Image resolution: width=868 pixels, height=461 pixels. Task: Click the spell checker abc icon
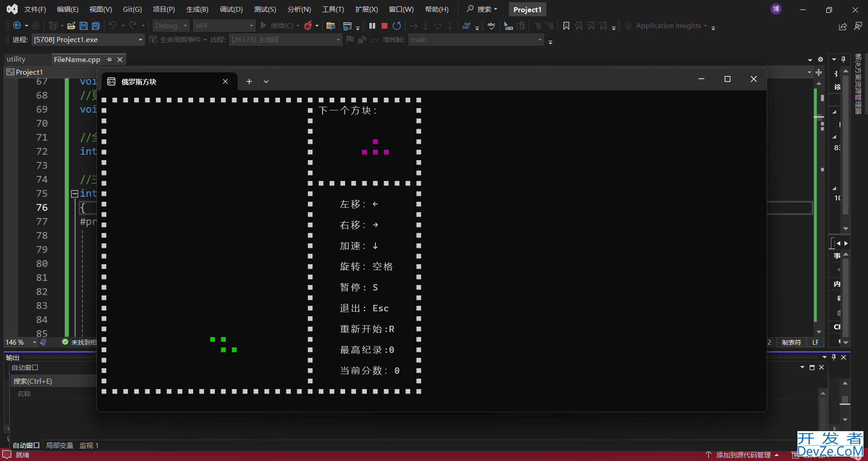coord(491,26)
